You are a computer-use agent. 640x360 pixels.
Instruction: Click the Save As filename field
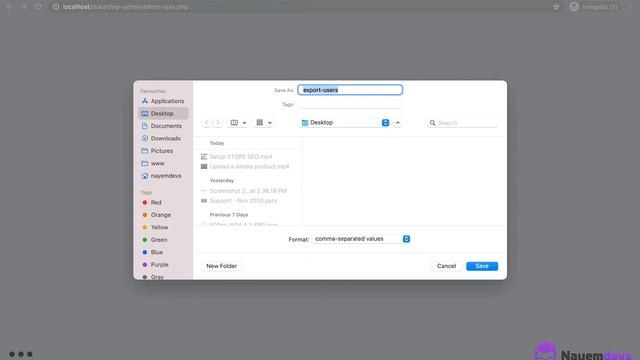coord(350,90)
